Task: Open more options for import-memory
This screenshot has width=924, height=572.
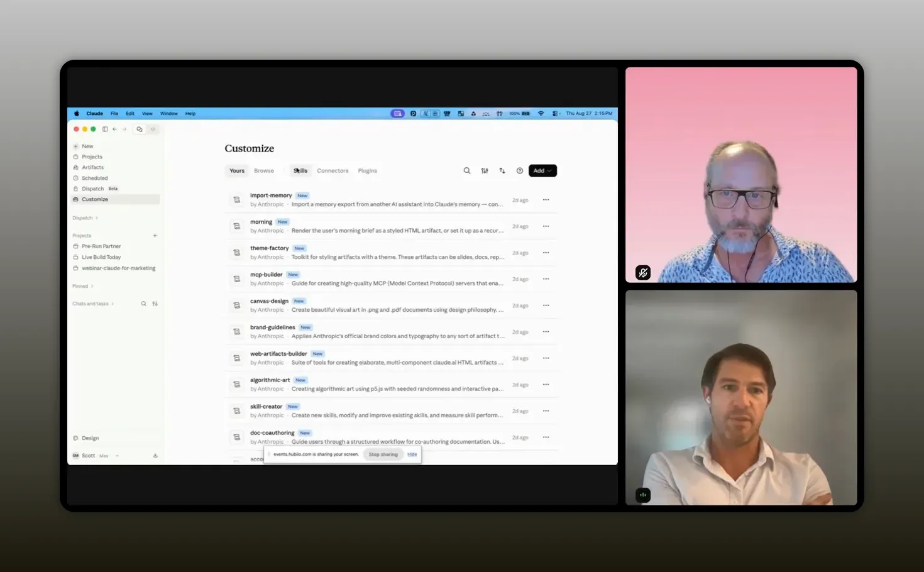Action: (x=546, y=200)
